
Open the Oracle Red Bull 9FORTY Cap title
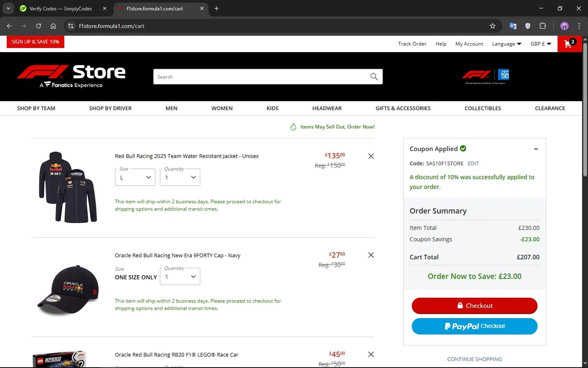178,255
